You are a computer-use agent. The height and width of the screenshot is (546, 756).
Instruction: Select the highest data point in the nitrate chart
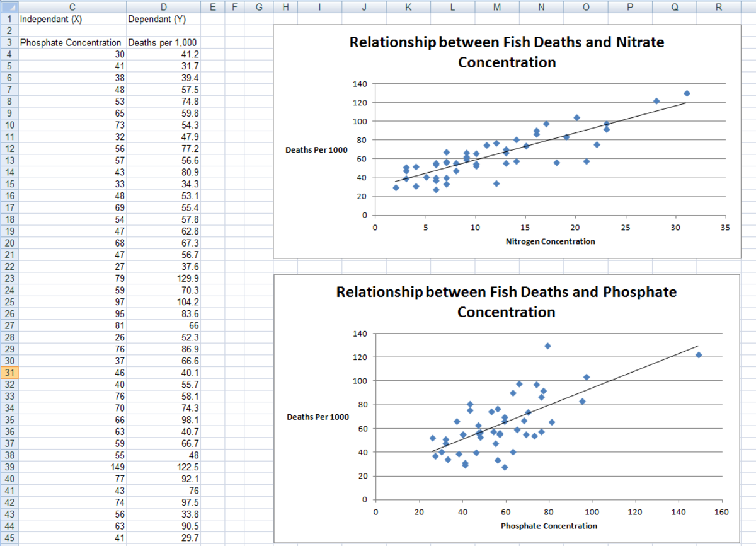[687, 93]
